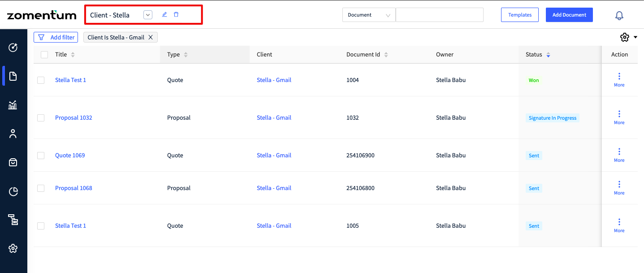The height and width of the screenshot is (273, 644).
Task: Click the document ID 254106900 cell
Action: (x=360, y=155)
